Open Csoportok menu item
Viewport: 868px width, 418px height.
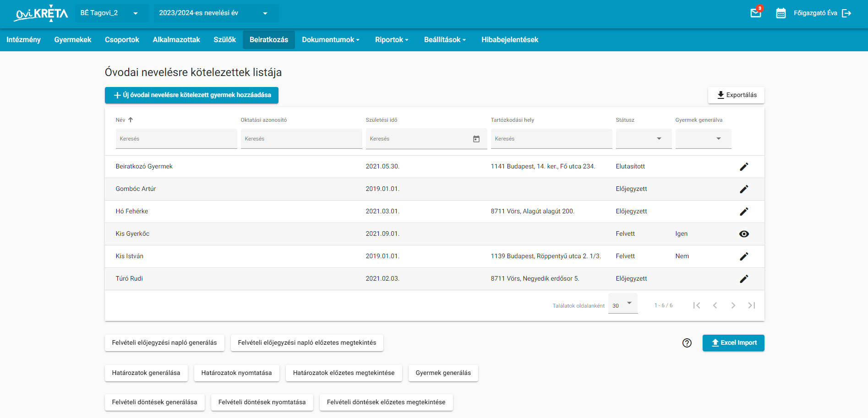[122, 40]
